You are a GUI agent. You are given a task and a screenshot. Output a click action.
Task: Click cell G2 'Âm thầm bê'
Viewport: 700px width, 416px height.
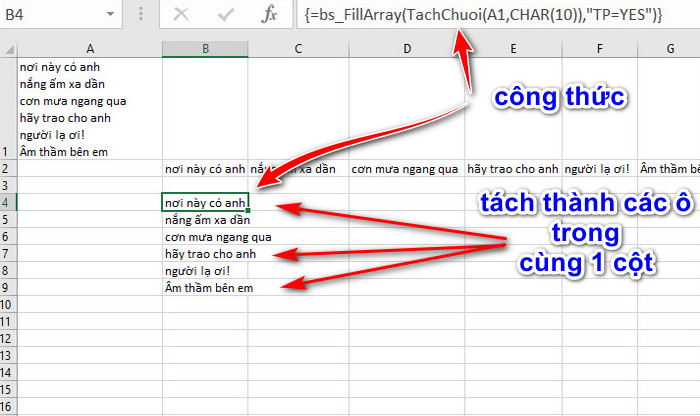click(x=669, y=168)
